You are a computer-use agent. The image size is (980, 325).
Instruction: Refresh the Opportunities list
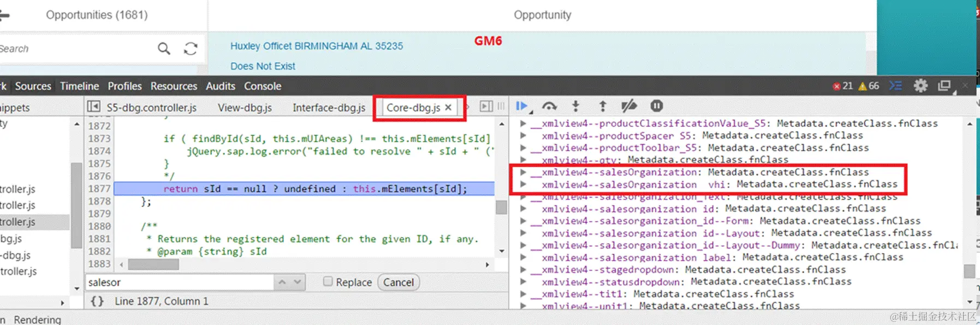(191, 49)
